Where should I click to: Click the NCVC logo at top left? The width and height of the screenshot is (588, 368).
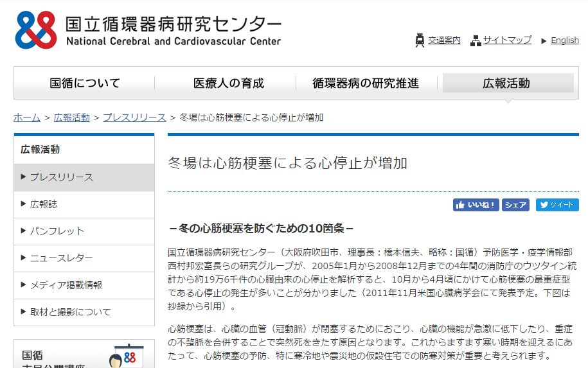tap(36, 30)
